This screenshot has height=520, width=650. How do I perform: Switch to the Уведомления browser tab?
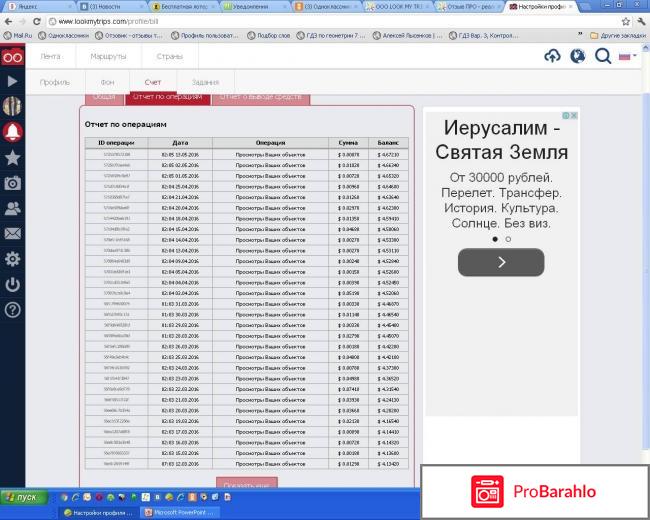coord(253,7)
